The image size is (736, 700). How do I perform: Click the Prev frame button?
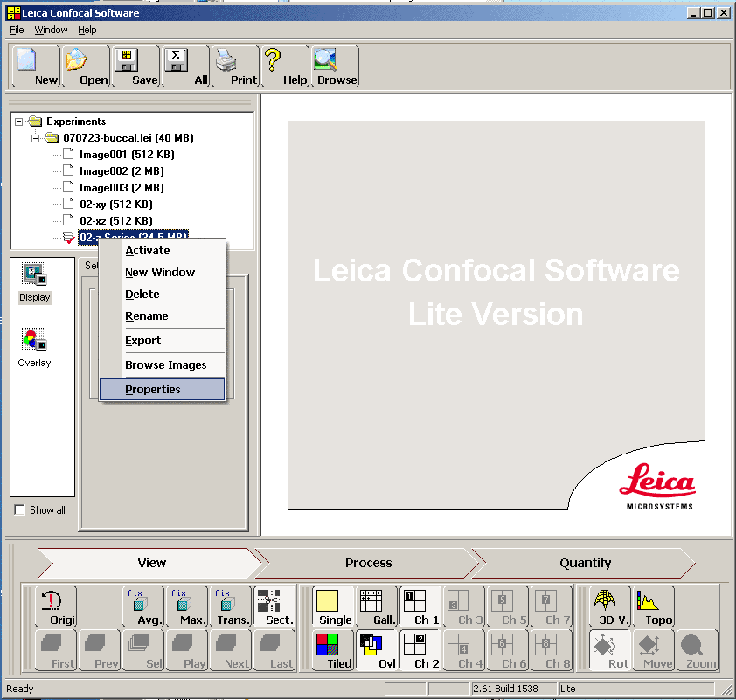coord(100,650)
